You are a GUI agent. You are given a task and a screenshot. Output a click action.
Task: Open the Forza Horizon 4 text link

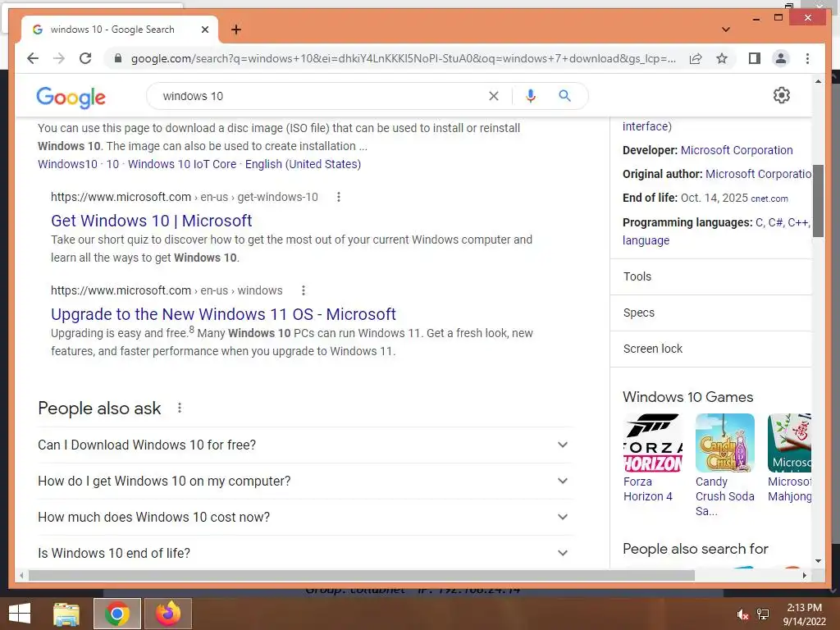[x=648, y=489]
